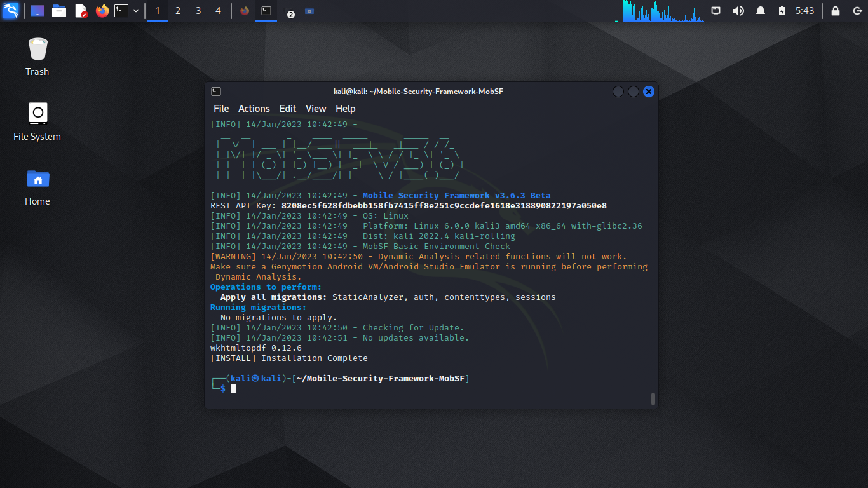This screenshot has width=868, height=488.
Task: Click the terminal vertical scrollbar handle
Action: [653, 398]
